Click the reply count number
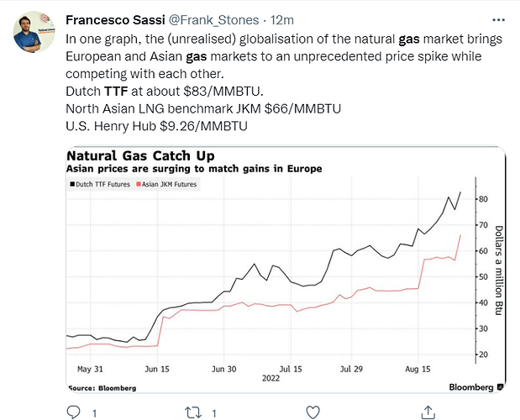This screenshot has width=520, height=420. click(x=95, y=413)
